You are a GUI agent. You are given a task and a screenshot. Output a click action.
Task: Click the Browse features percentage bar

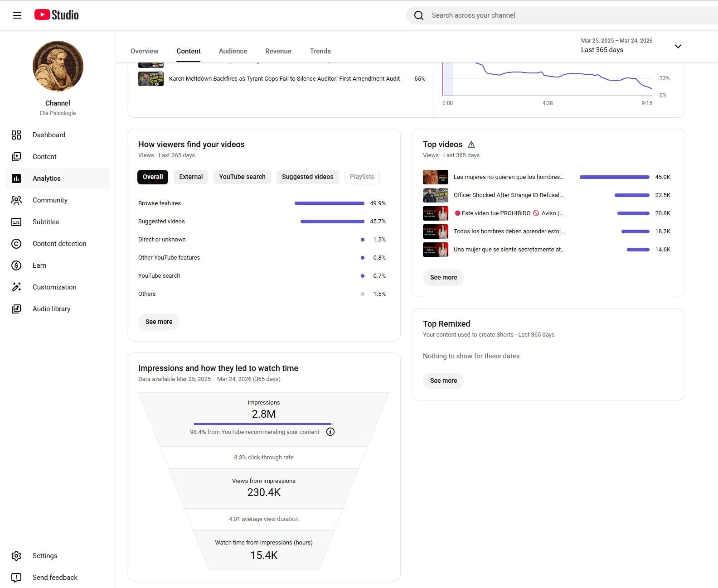[x=329, y=203]
